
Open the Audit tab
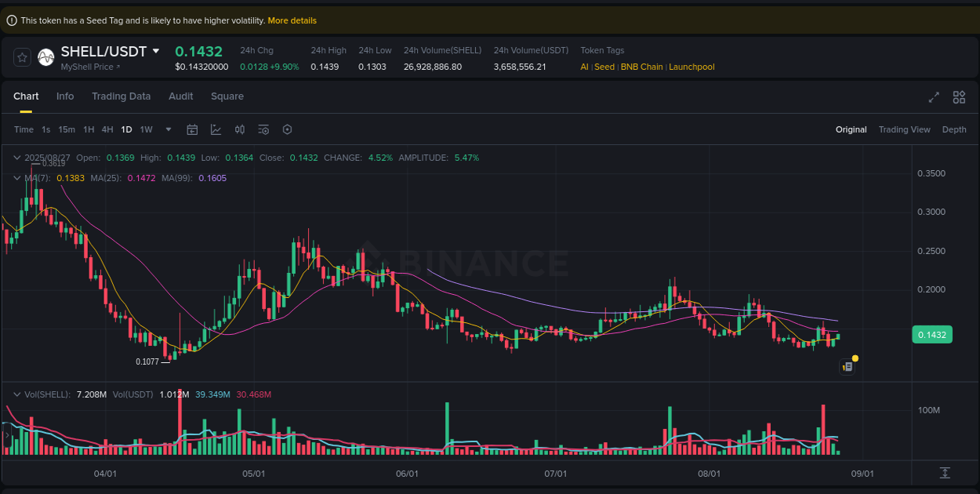[x=180, y=96]
